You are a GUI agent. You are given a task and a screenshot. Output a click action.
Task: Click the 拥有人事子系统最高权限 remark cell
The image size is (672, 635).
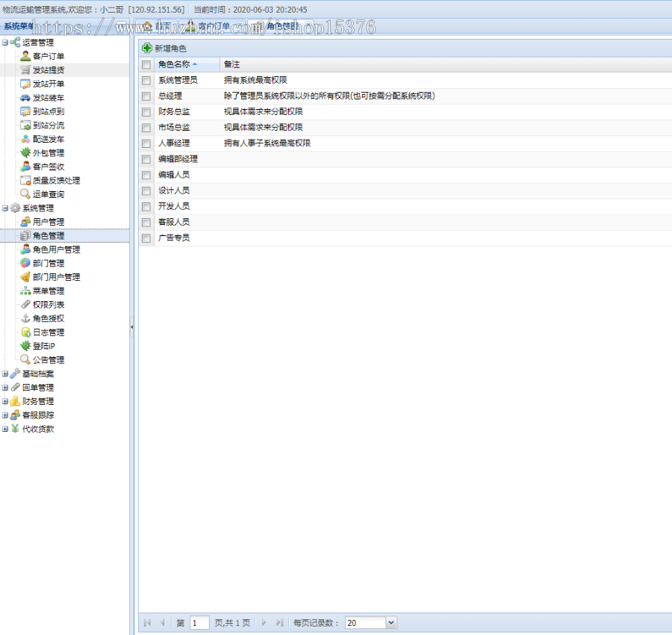[x=267, y=143]
